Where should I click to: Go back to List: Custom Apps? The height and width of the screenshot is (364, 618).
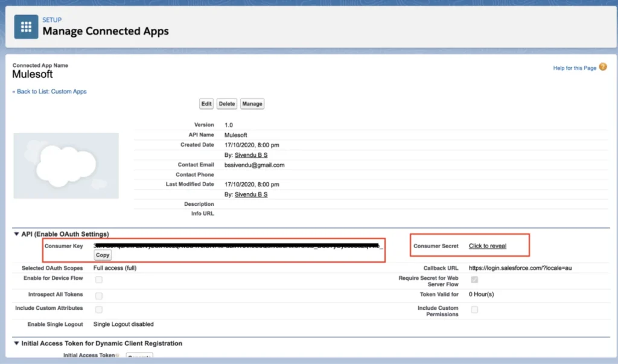coord(49,92)
